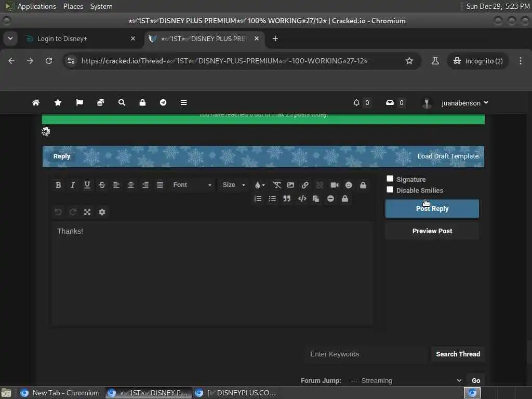Redo edit in reply editor
Viewport: 532px width, 399px height.
[x=73, y=212]
